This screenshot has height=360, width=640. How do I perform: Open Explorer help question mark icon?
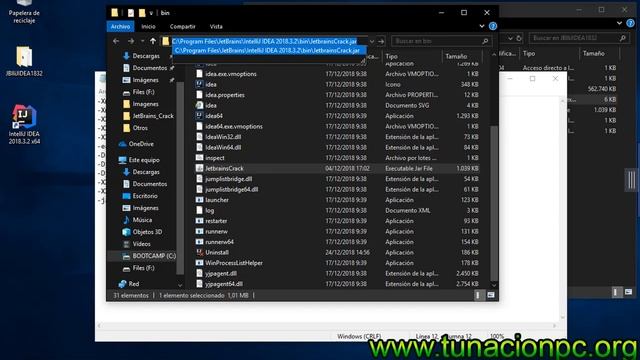(493, 26)
